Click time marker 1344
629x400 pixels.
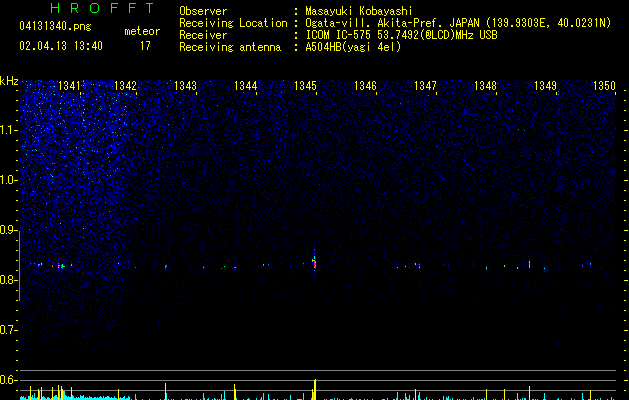[246, 86]
